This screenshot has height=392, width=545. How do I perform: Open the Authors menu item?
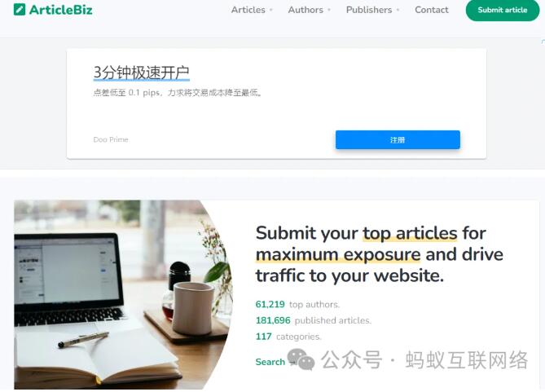[305, 10]
